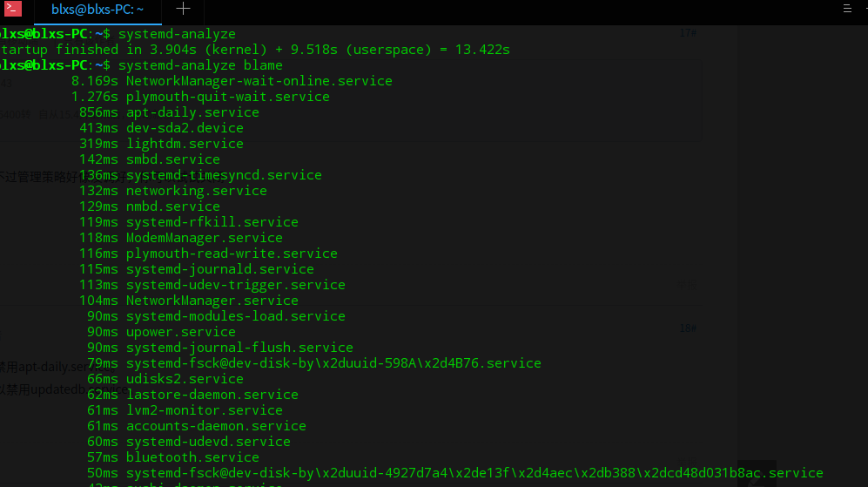This screenshot has height=487, width=868.
Task: Click the bluetooth.service entry
Action: coord(192,457)
